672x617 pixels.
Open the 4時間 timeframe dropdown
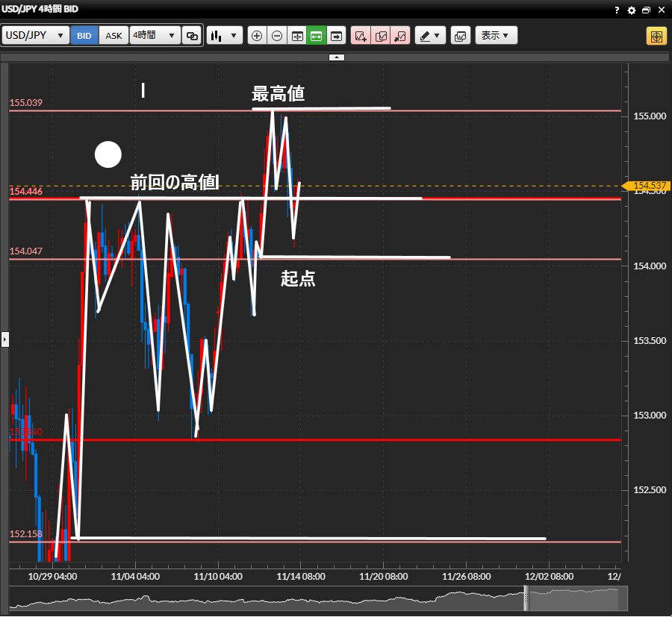tap(155, 36)
